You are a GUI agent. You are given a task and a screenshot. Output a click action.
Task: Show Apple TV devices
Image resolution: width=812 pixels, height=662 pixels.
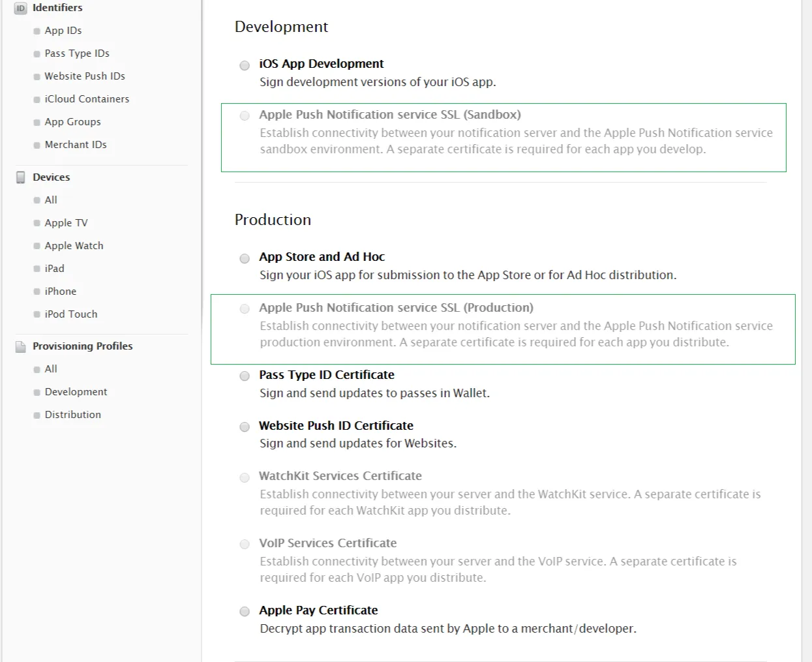[x=66, y=223]
